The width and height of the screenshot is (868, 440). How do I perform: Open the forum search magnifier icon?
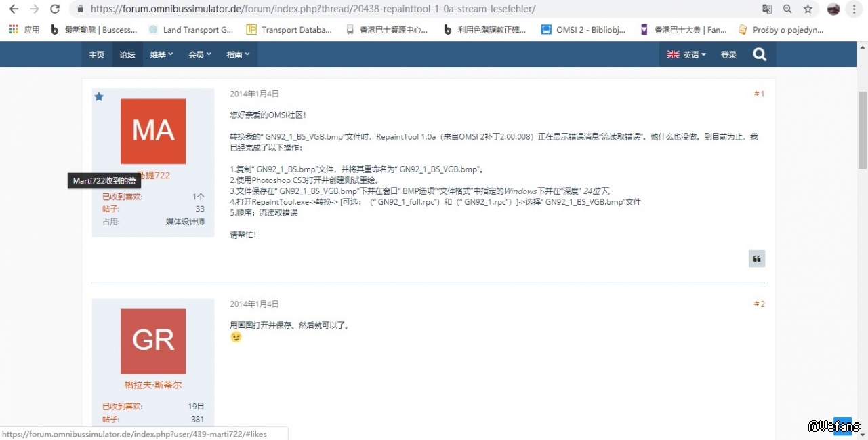(760, 54)
